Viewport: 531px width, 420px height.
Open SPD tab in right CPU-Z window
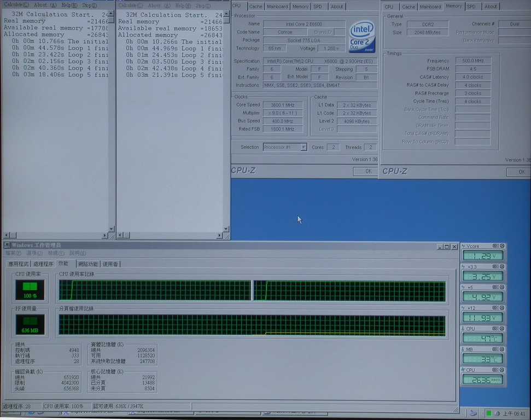click(471, 7)
